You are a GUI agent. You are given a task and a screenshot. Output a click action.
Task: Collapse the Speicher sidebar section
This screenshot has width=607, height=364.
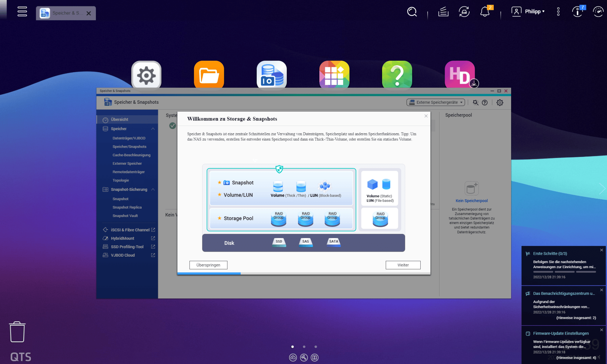[153, 129]
